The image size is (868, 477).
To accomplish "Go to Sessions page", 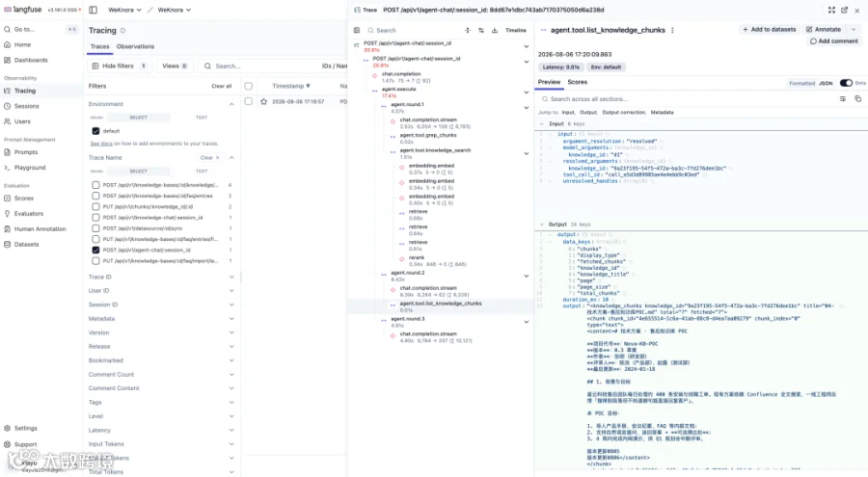I will [x=27, y=106].
